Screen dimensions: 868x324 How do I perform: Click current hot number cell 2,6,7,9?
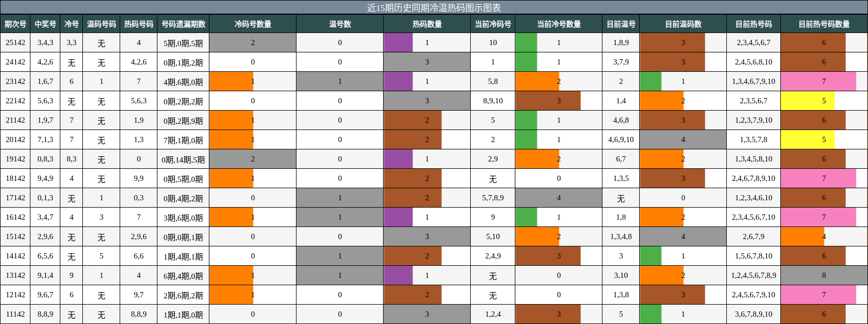pyautogui.click(x=754, y=236)
